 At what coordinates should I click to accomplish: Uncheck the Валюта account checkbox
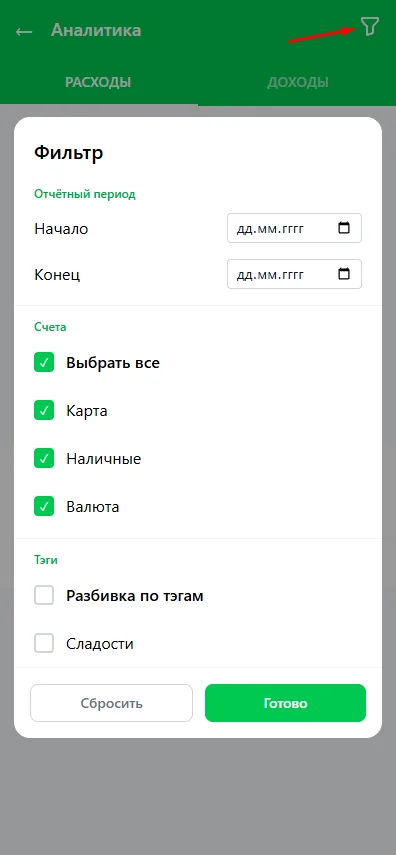(44, 507)
